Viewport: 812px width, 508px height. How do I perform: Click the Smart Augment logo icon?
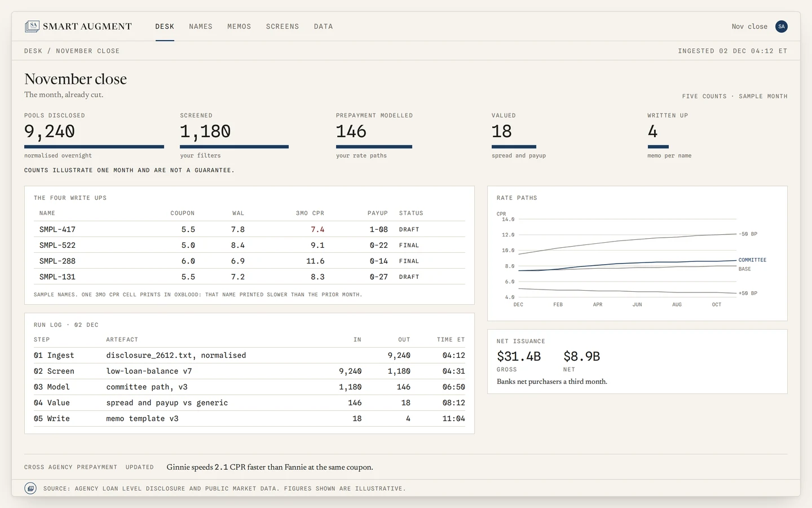(x=32, y=27)
